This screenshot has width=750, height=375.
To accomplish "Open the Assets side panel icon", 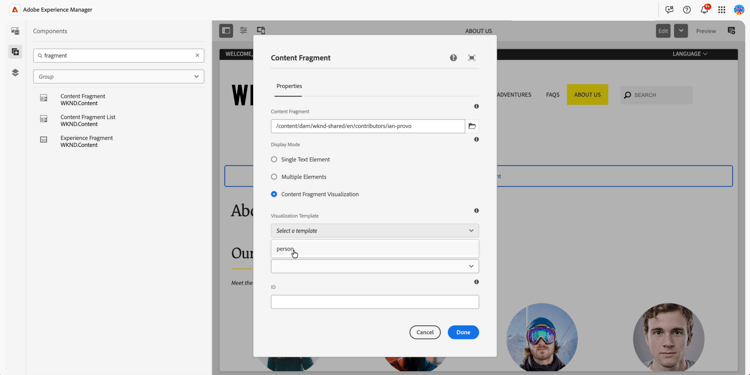I will 15,31.
